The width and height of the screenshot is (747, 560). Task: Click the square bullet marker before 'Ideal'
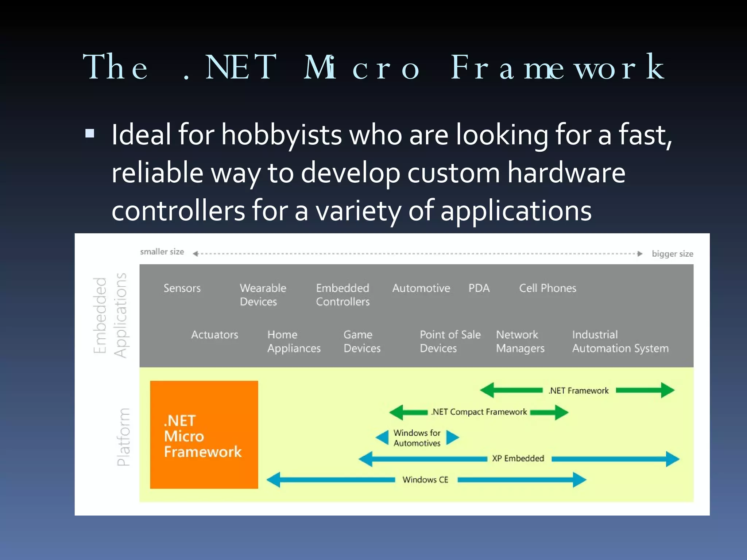point(90,133)
